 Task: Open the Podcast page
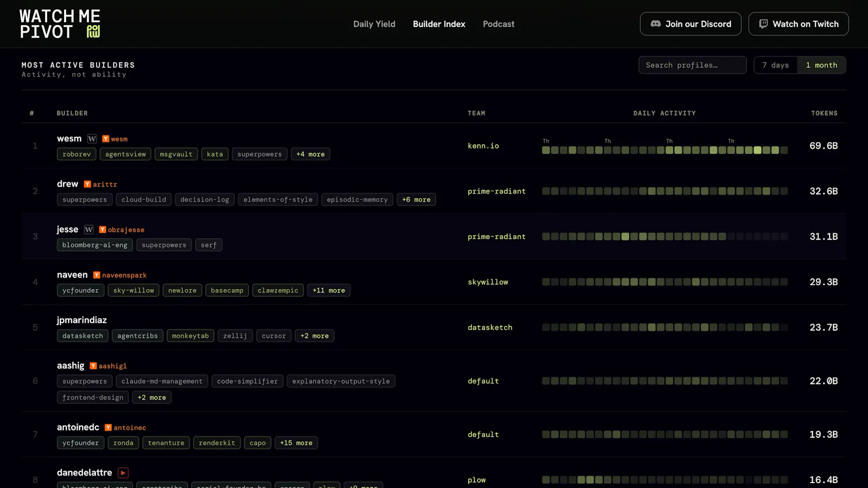499,24
